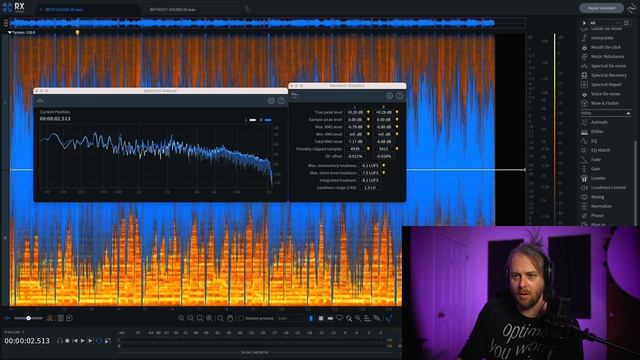This screenshot has height=360, width=640.
Task: Toggle loop playback button
Action: 99,341
